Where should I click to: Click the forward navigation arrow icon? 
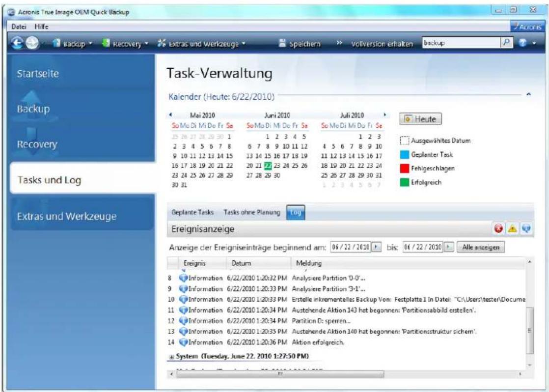point(32,43)
